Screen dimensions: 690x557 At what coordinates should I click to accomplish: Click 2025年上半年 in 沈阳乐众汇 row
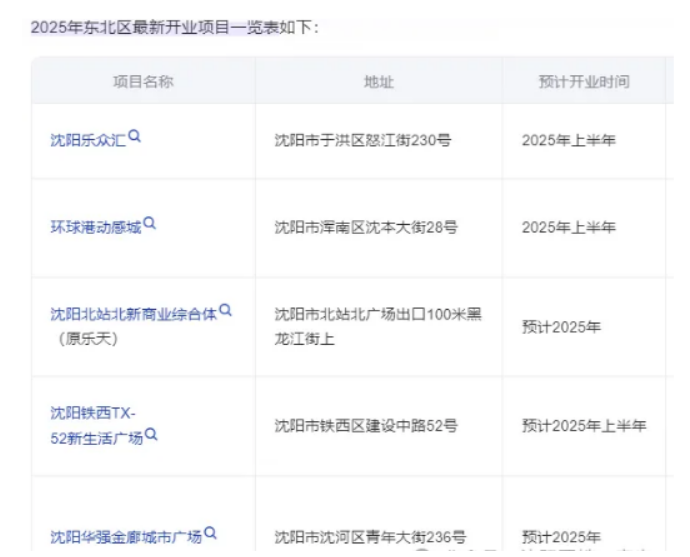569,140
